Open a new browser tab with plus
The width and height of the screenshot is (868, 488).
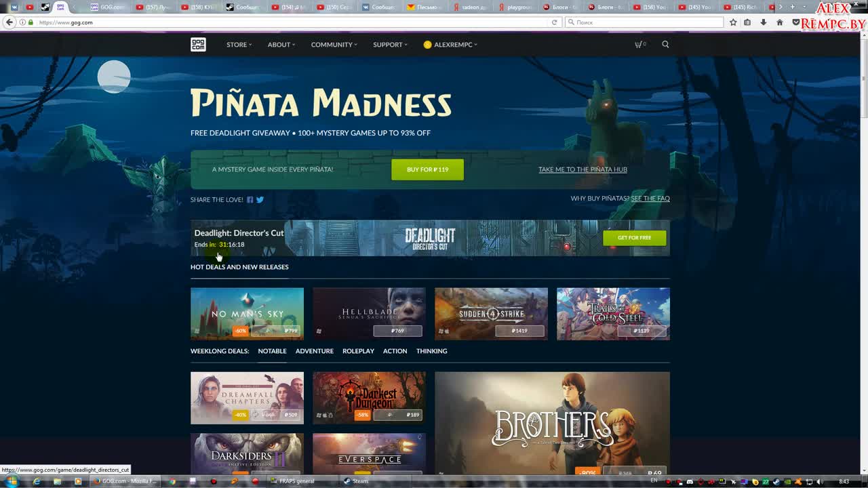point(792,7)
